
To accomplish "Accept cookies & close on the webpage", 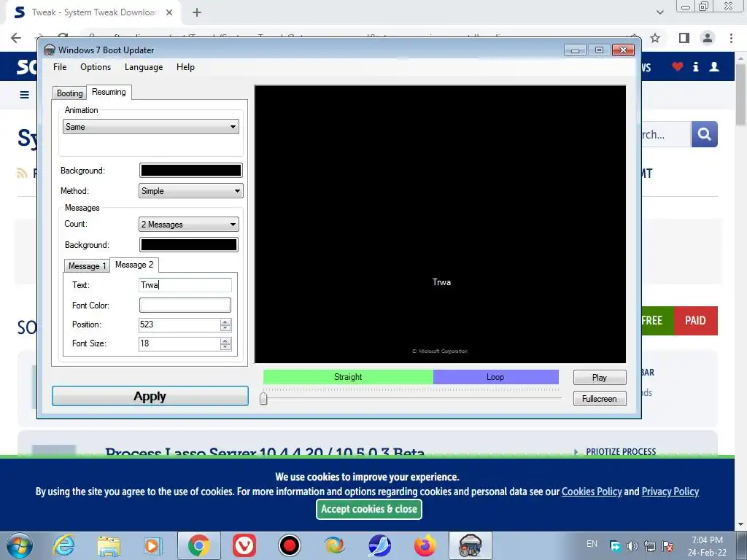I will [x=368, y=509].
